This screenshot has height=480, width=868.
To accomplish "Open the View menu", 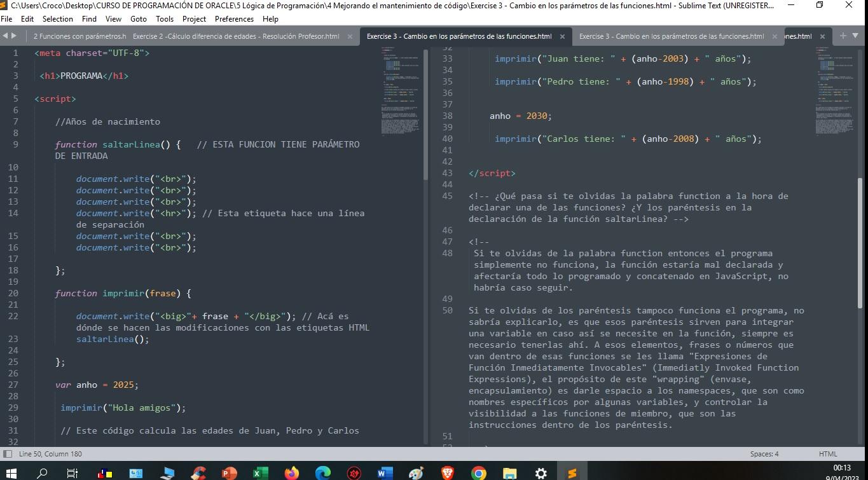I will (x=113, y=19).
